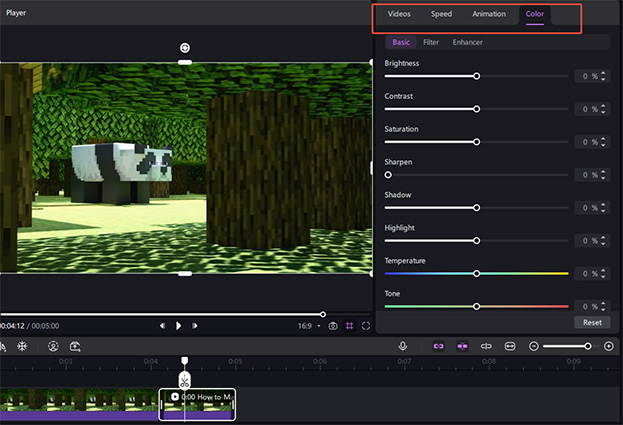Click the Contrast slider handle

coord(476,109)
